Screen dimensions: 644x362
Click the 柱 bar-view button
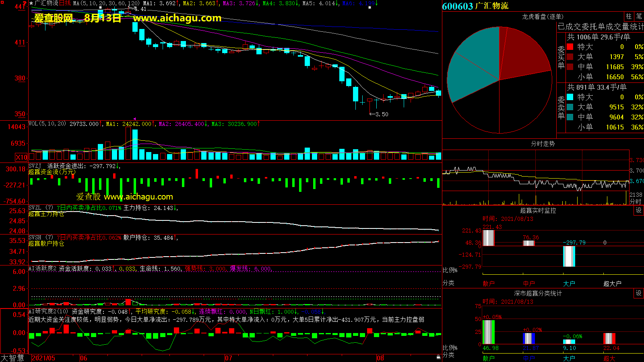[x=629, y=16]
